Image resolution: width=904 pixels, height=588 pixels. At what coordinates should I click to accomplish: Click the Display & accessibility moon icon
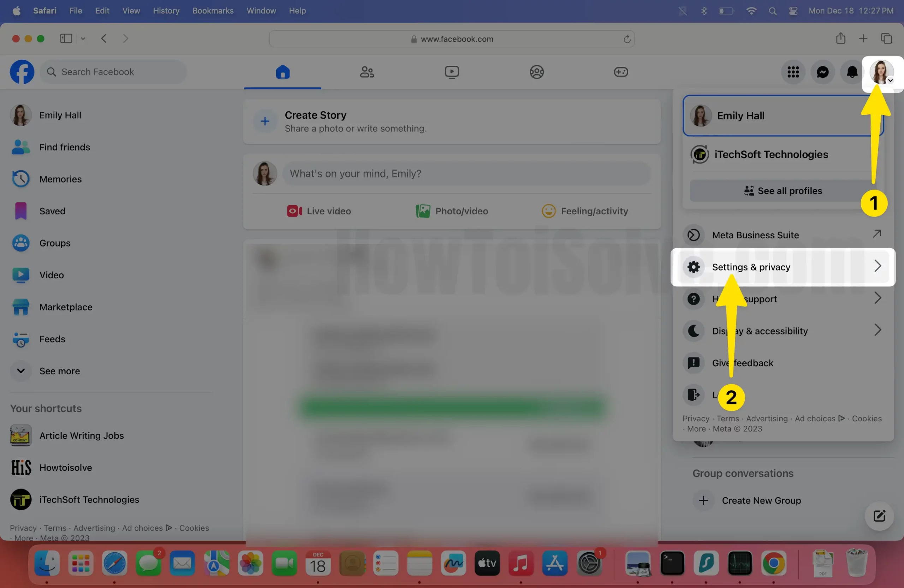(694, 331)
